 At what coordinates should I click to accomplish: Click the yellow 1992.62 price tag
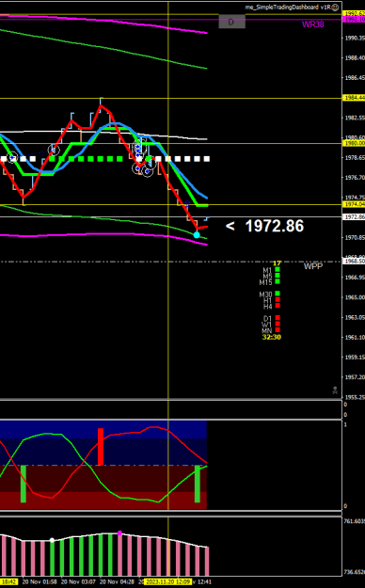pos(354,13)
